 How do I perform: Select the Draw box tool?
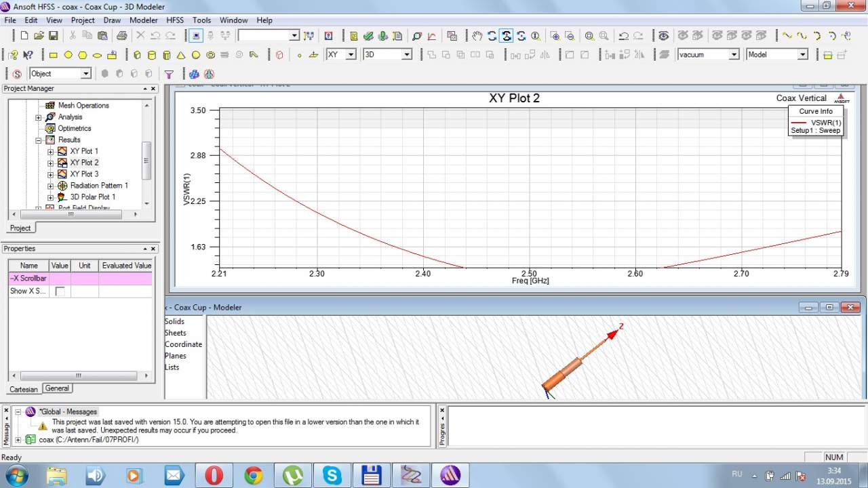coord(138,55)
